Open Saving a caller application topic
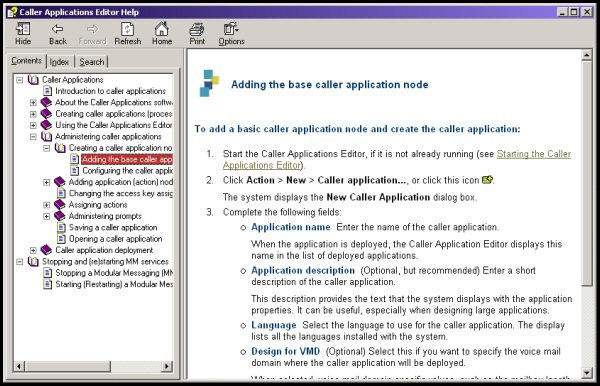Image resolution: width=600 pixels, height=386 pixels. click(113, 227)
